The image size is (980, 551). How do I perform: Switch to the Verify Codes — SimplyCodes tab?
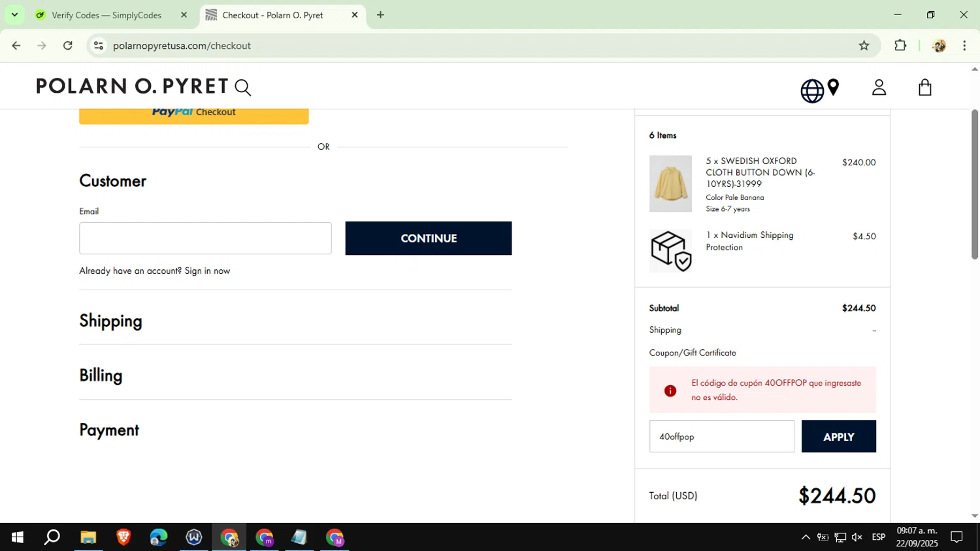click(x=111, y=15)
